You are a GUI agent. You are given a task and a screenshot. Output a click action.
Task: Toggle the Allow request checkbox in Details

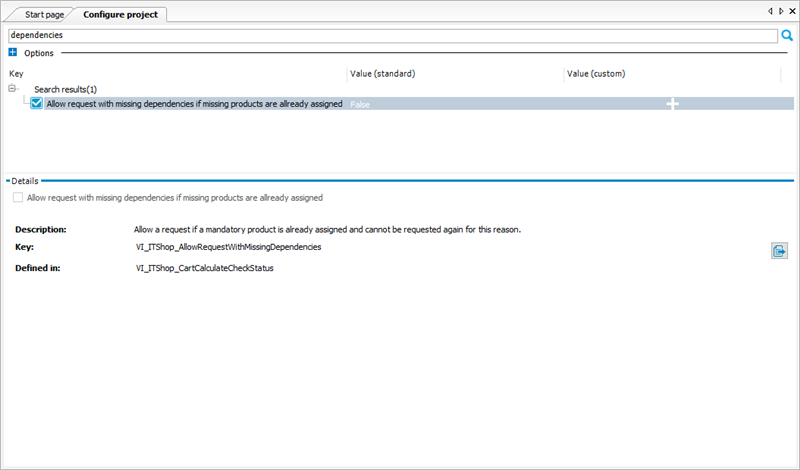click(x=18, y=197)
